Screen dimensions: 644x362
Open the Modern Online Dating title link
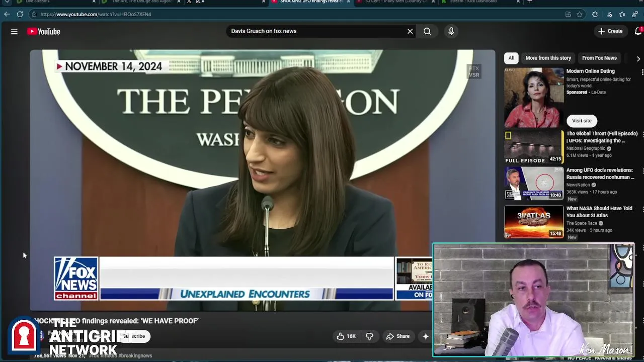click(x=591, y=71)
